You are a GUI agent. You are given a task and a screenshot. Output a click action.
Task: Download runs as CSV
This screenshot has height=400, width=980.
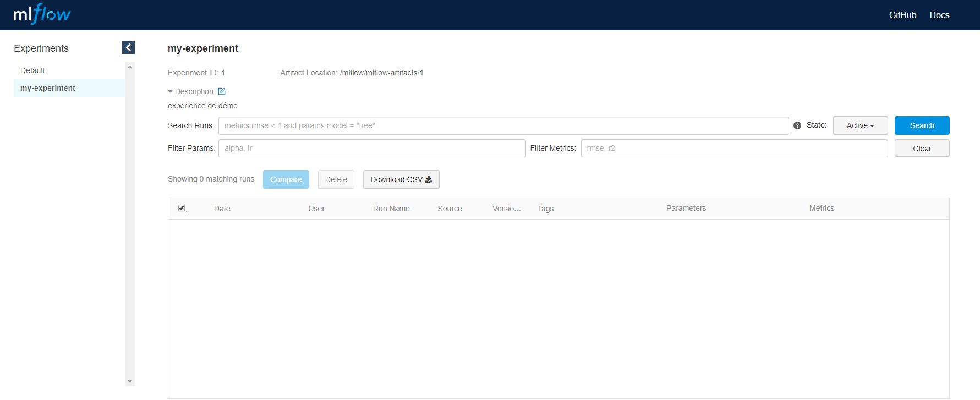[401, 179]
